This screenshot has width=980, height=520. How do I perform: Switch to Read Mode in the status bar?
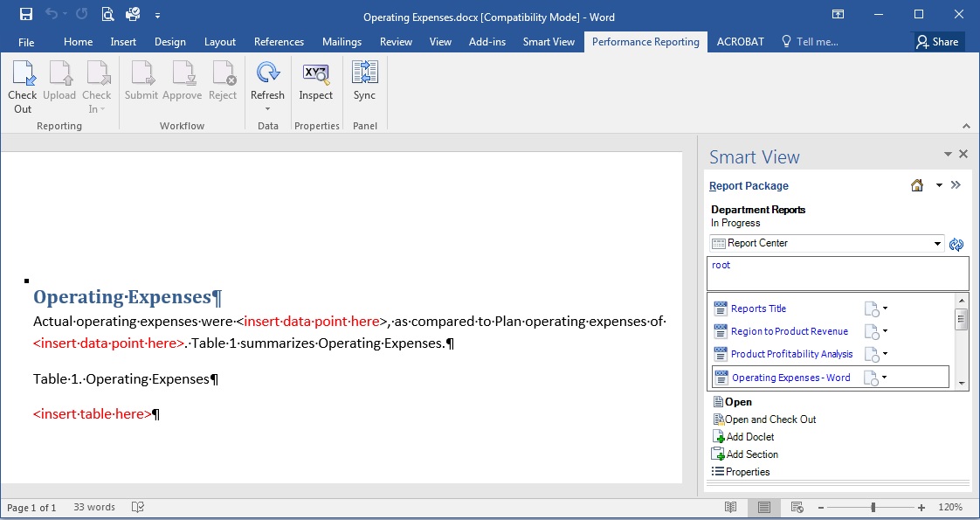pyautogui.click(x=731, y=507)
